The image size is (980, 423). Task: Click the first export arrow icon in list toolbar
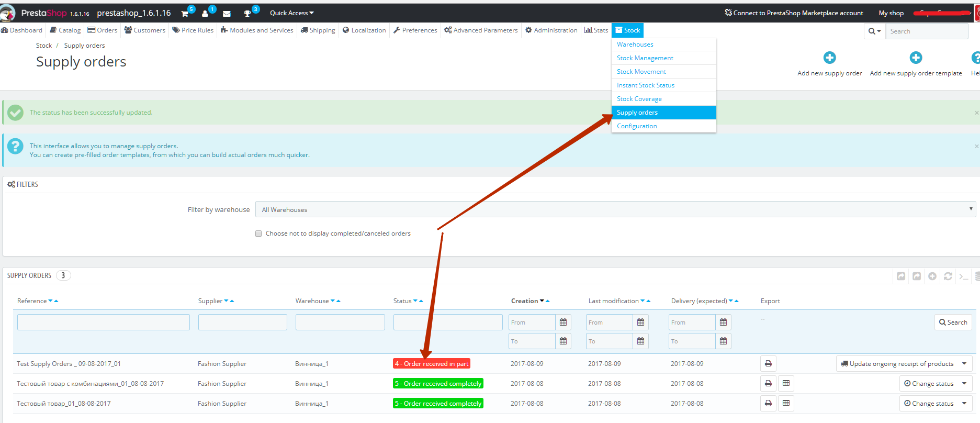pyautogui.click(x=901, y=276)
